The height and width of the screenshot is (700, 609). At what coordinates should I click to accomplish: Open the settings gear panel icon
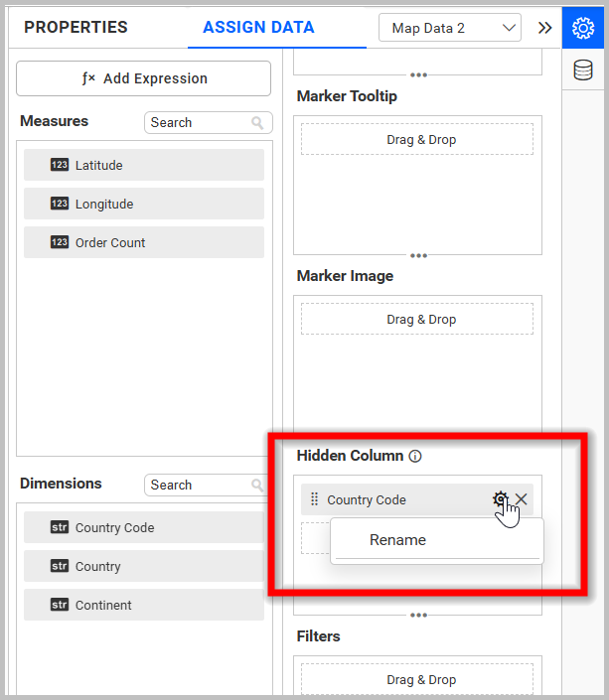pos(584,28)
